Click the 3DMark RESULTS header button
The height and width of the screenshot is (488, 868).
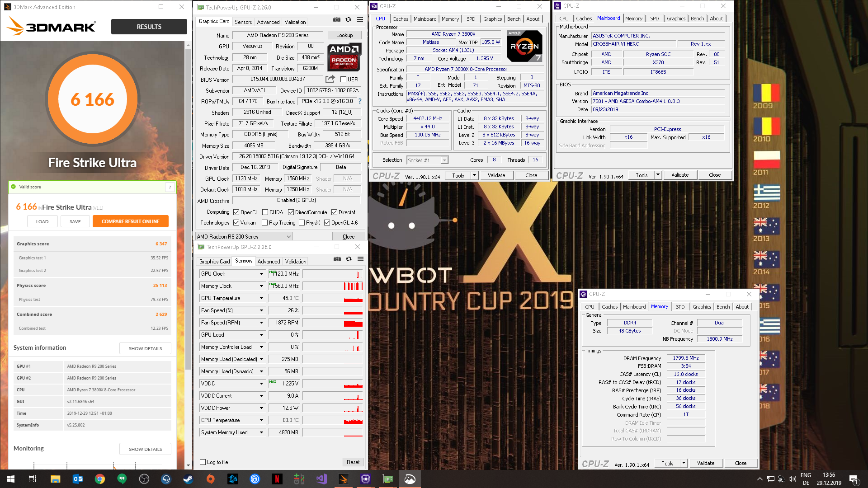pyautogui.click(x=149, y=27)
